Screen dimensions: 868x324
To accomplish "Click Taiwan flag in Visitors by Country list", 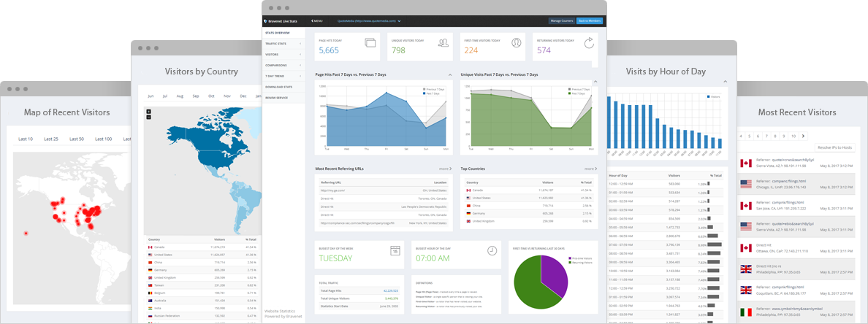I will click(x=150, y=285).
